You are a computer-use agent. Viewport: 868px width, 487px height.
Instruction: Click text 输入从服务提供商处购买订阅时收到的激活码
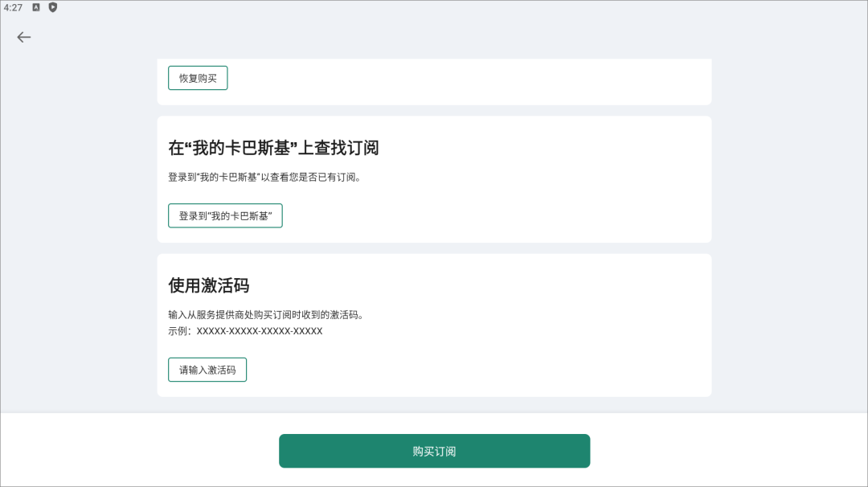(266, 315)
